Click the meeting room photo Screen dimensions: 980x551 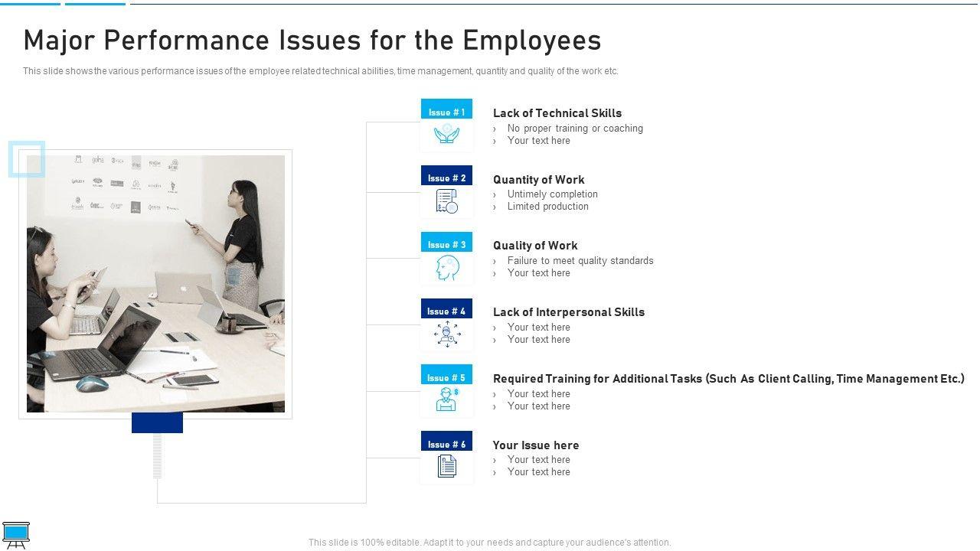155,284
